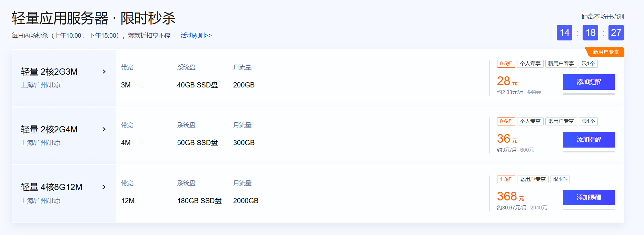Viewport: 644px width, 235px height.
Task: Click 添加提醒 for the 28元 plan
Action: 588,82
